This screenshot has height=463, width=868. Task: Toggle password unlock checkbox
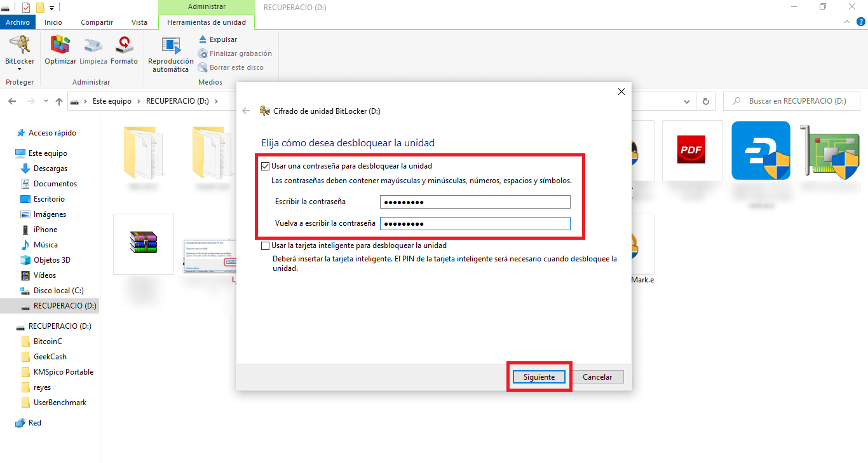pyautogui.click(x=265, y=166)
